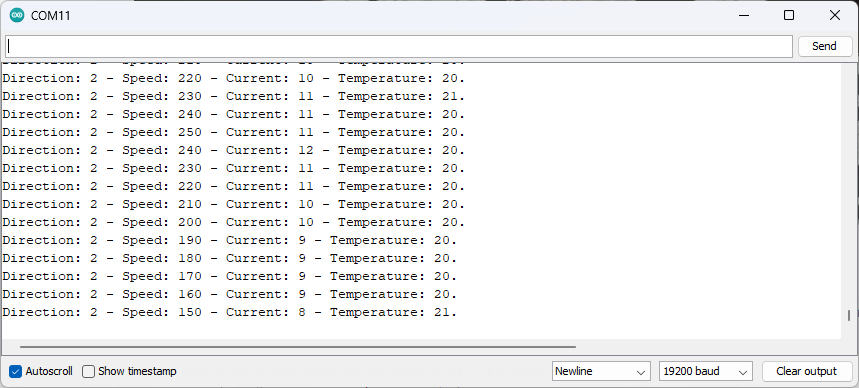
Task: Click the Newline dropdown chevron arrow
Action: pyautogui.click(x=640, y=372)
